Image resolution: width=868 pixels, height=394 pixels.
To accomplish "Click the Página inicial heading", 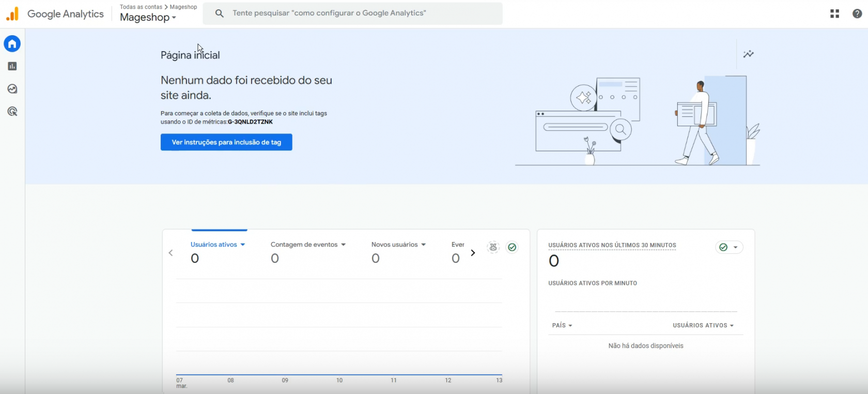I will [x=190, y=55].
